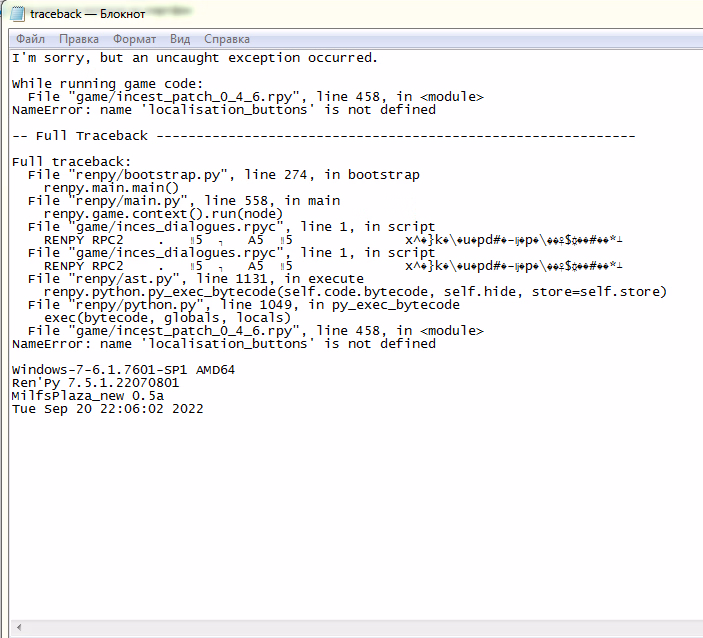Viewport: 703px width, 638px height.
Task: Click the "-- Full Traceback" separator line text
Action: pos(323,136)
